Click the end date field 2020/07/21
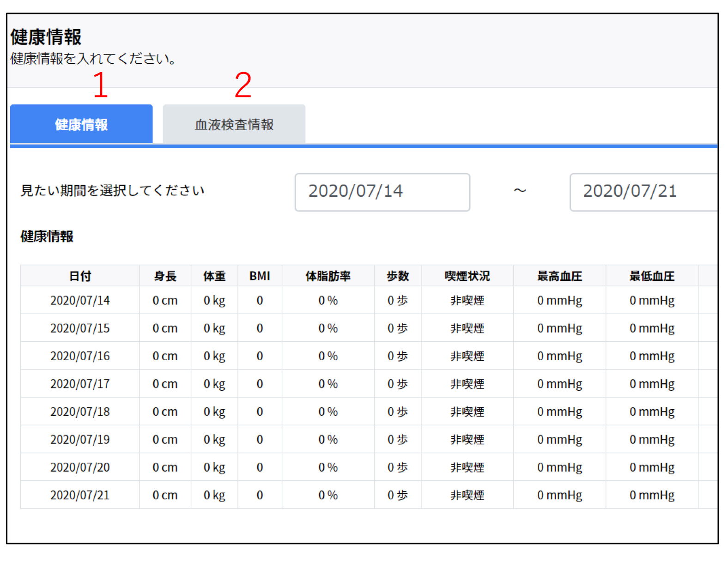 click(644, 192)
